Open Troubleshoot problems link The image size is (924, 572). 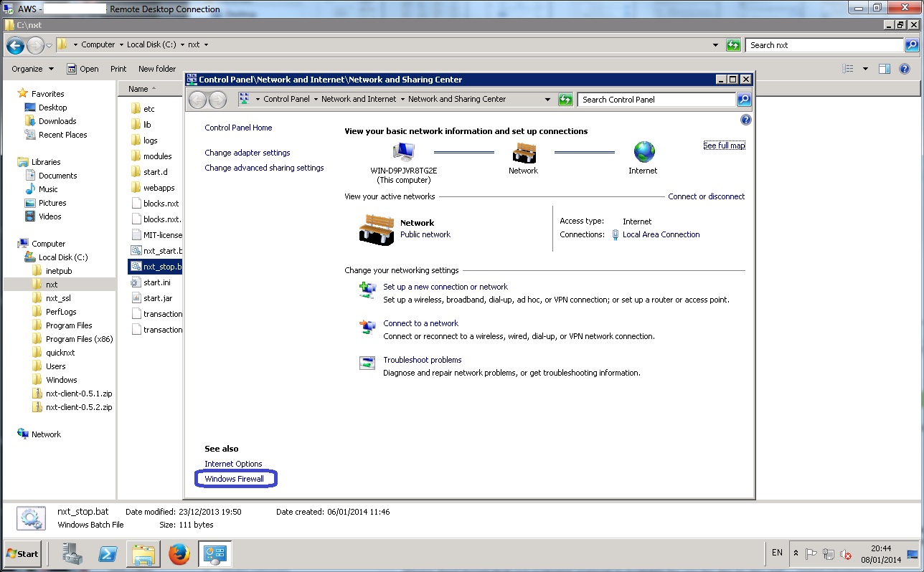423,360
